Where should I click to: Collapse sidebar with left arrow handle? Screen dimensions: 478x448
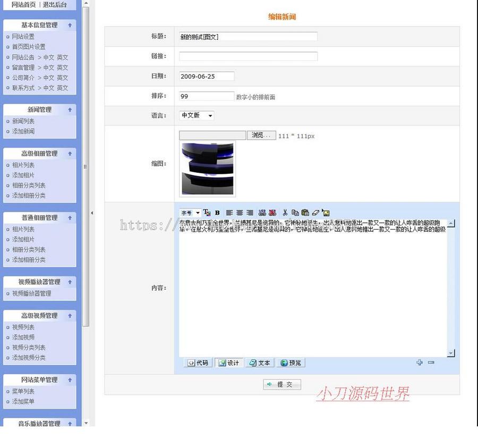[92, 213]
